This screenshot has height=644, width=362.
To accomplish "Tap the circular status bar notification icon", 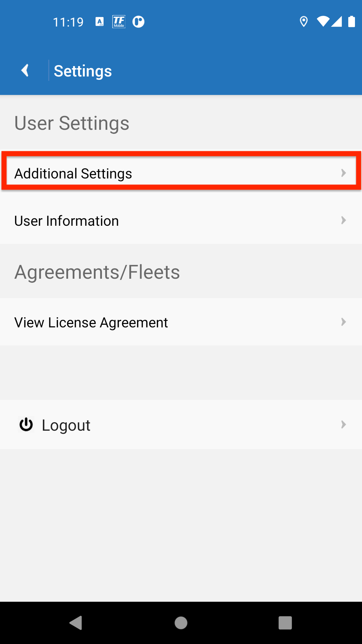I will pos(138,22).
